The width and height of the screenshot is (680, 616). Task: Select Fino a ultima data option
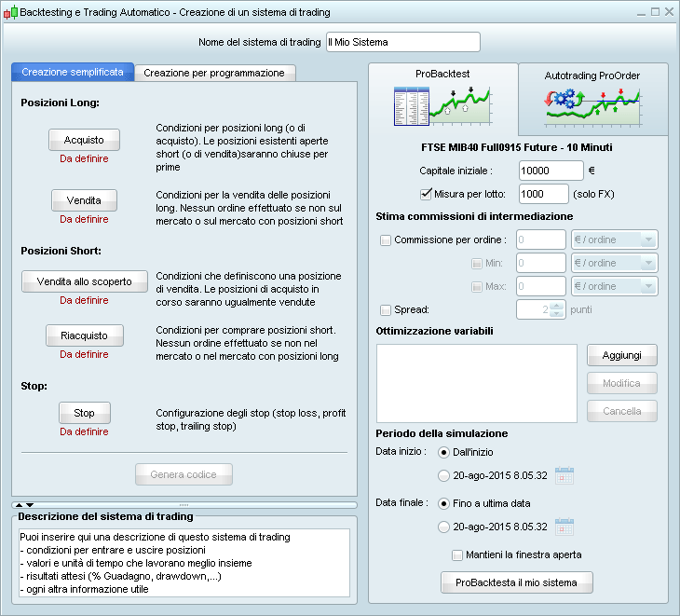coord(443,503)
